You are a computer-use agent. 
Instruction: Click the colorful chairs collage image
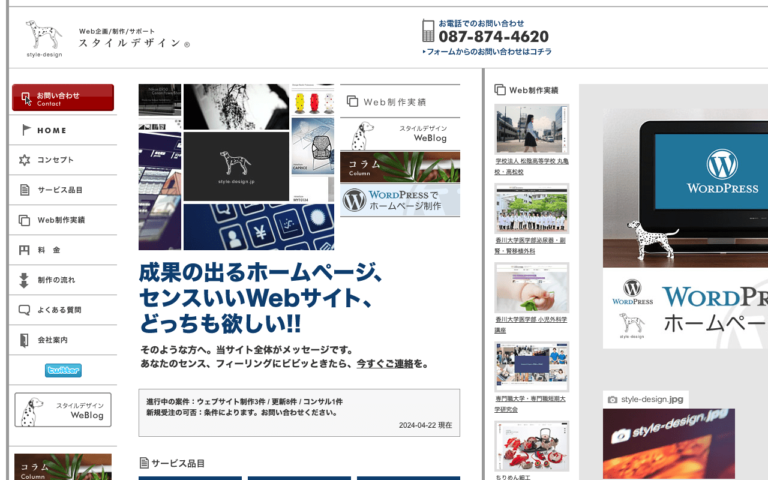pyautogui.click(x=313, y=100)
